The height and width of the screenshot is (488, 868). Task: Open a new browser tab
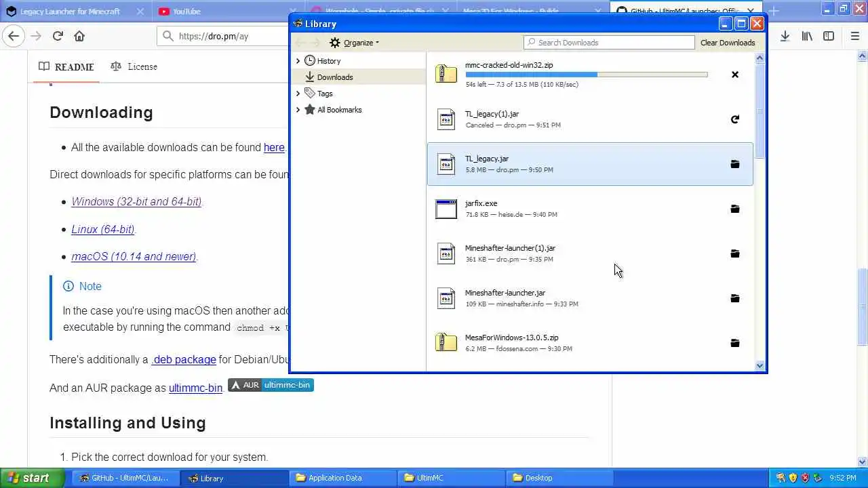(x=774, y=11)
